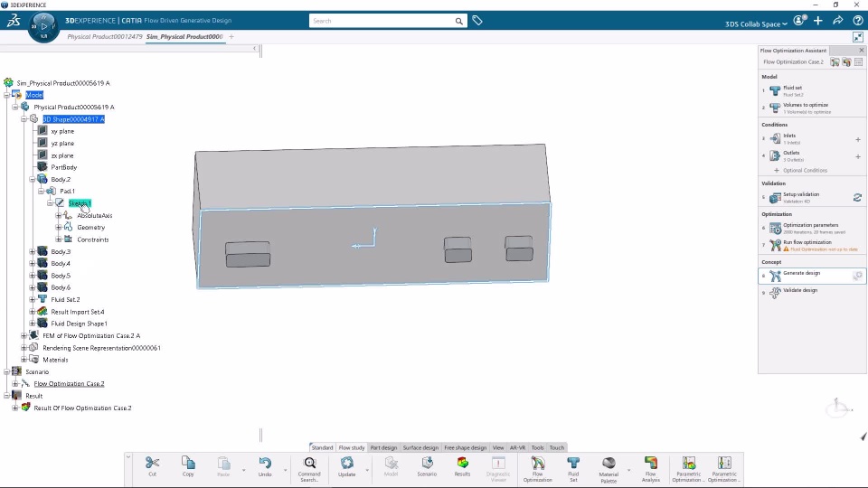
Task: Select Sketch.1 in the tree
Action: pos(80,203)
